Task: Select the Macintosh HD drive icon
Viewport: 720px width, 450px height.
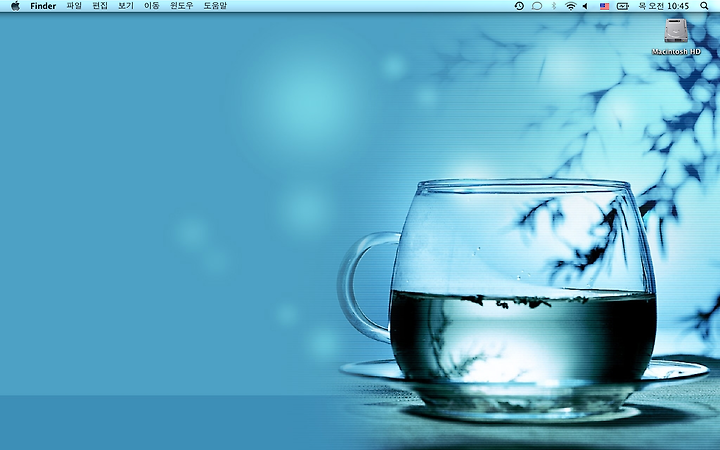Action: pos(676,31)
